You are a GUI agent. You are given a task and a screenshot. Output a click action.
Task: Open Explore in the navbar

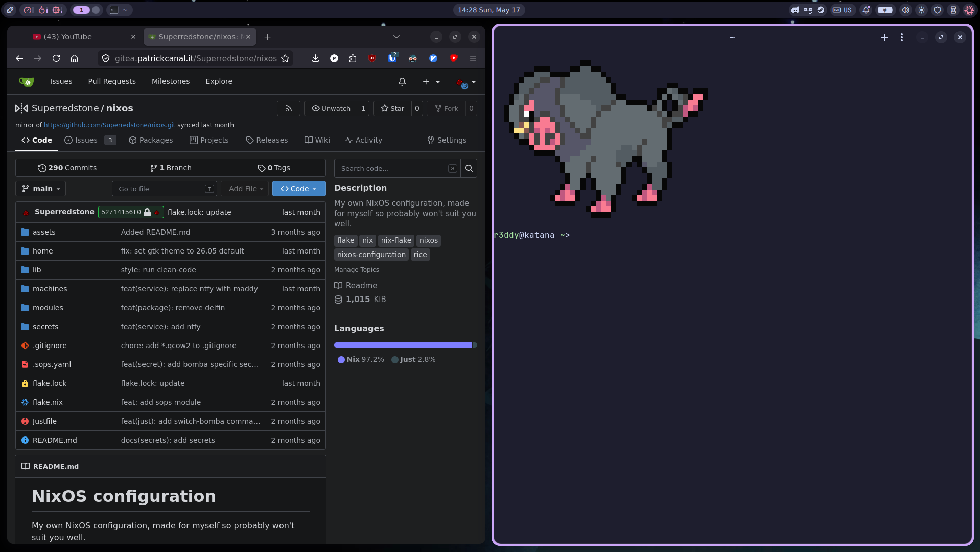point(219,82)
